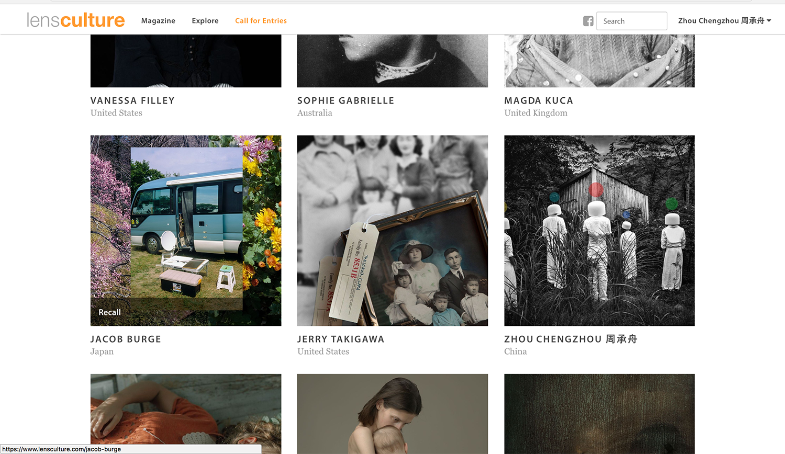785x454 pixels.
Task: Open Jerry Takigawa's framed family photo
Action: click(x=392, y=230)
